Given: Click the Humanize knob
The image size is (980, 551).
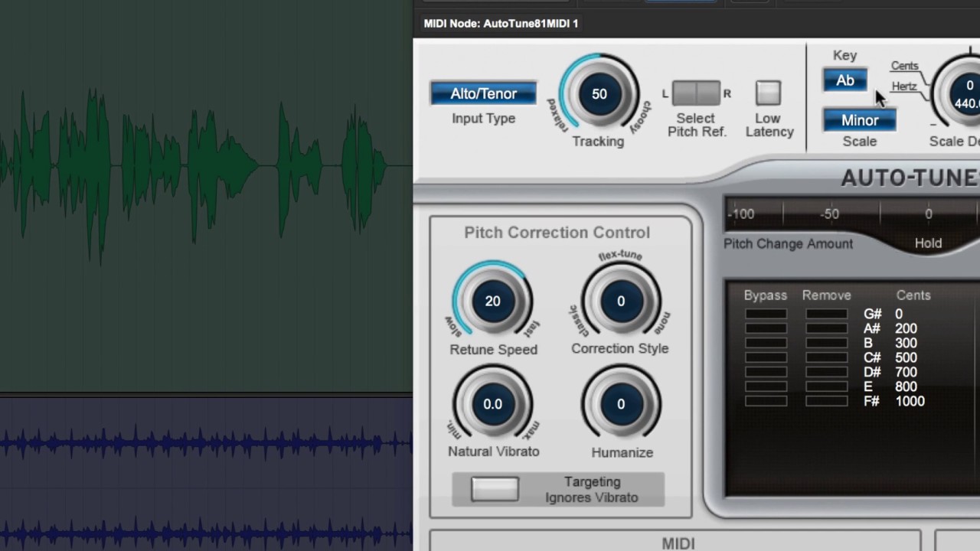Looking at the screenshot, I should click(621, 403).
